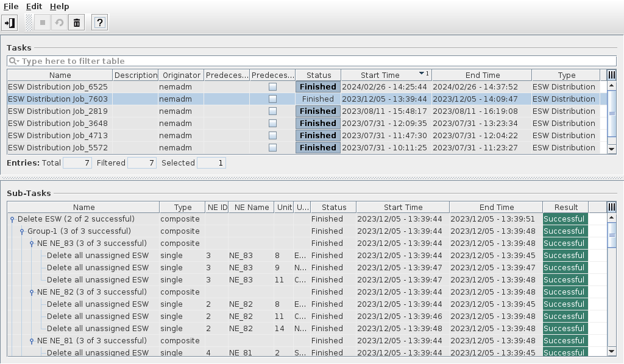Click the search magnifier icon in filter field
Image resolution: width=624 pixels, height=364 pixels.
[13, 61]
